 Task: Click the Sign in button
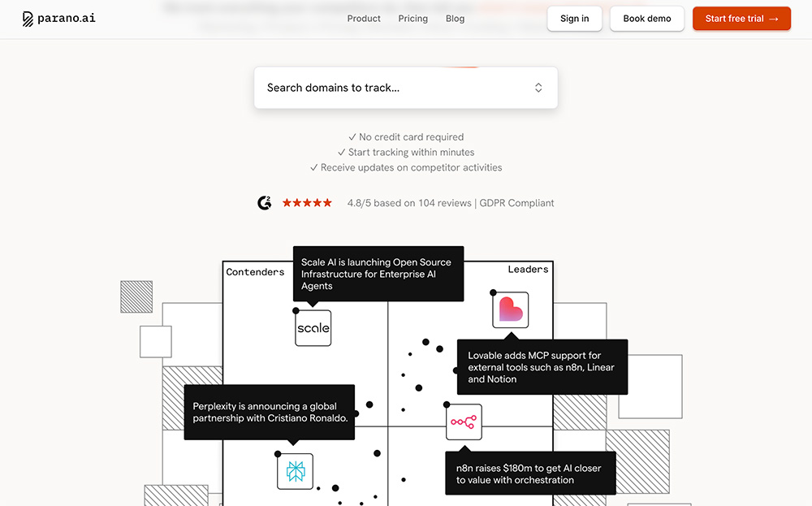click(x=574, y=19)
